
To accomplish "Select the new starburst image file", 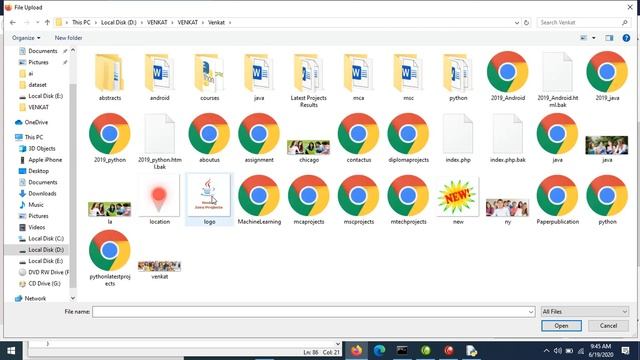I will point(458,200).
